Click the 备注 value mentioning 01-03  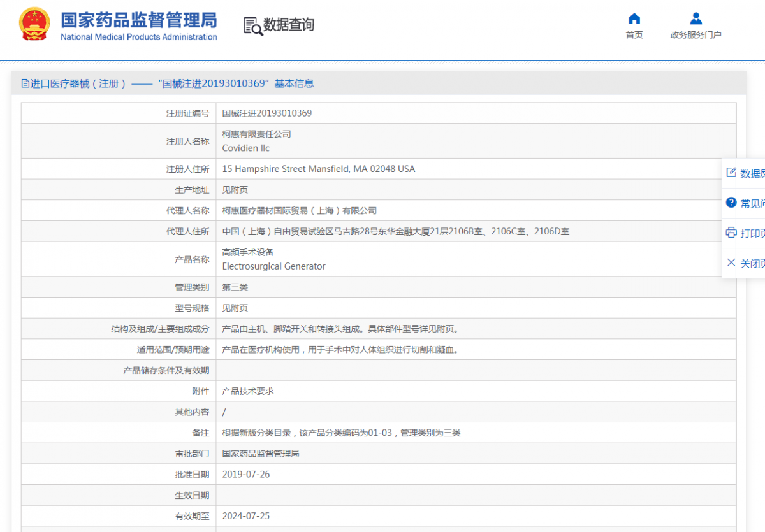coord(341,433)
